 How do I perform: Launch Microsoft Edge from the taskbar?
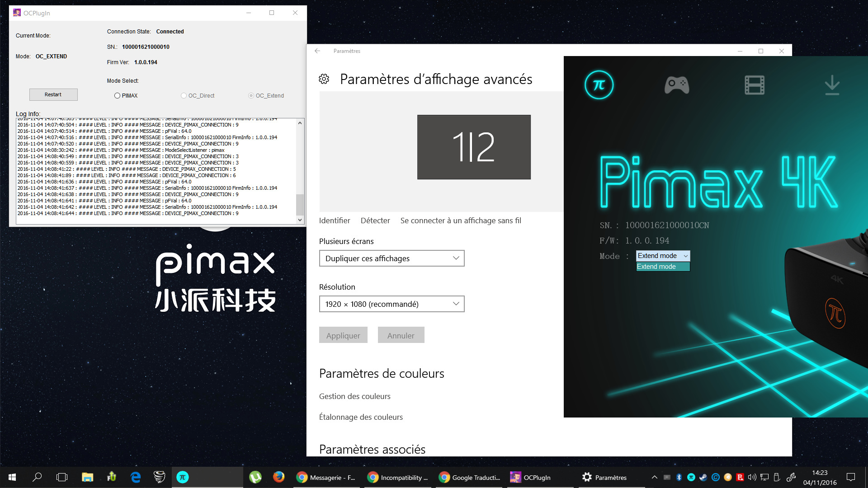point(136,477)
